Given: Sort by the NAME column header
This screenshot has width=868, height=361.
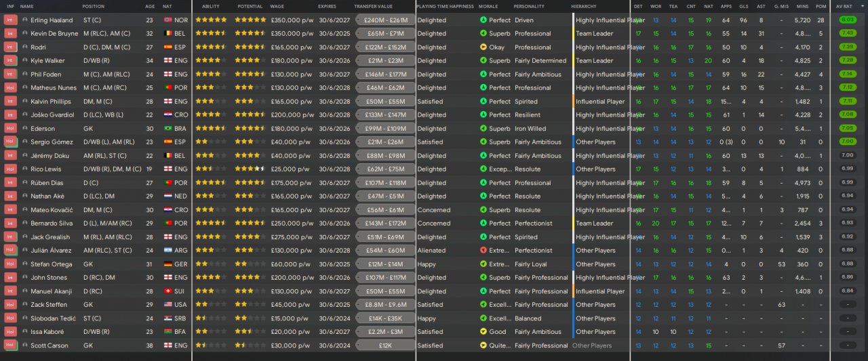Looking at the screenshot, I should (27, 6).
